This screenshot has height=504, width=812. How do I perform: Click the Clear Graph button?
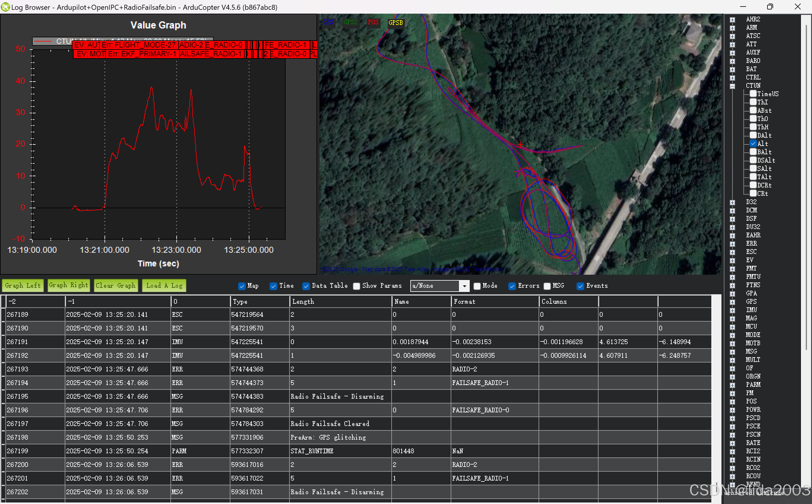coord(115,286)
